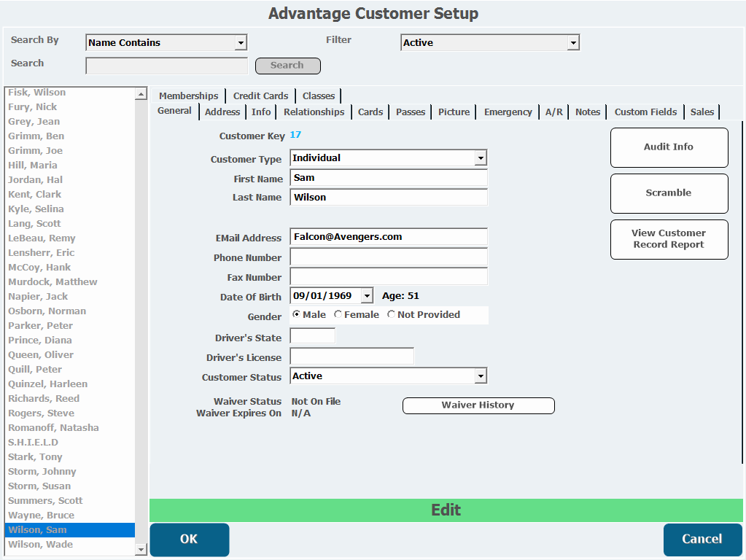Click the Phone Number field

[x=388, y=257]
